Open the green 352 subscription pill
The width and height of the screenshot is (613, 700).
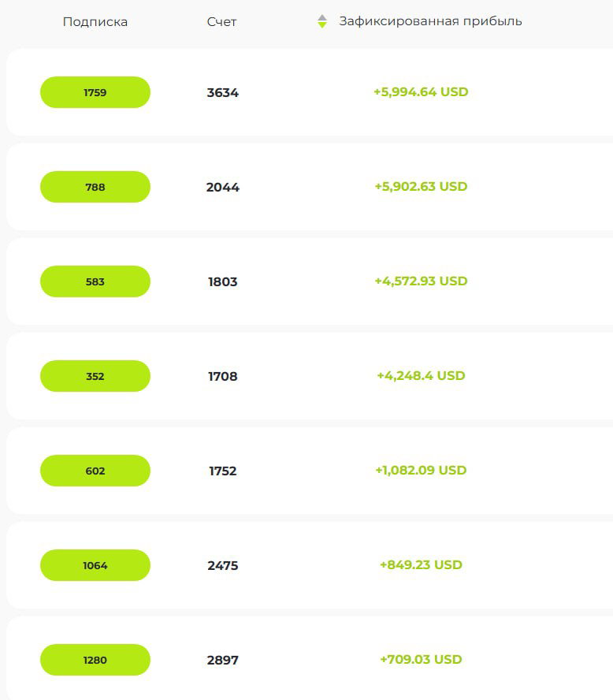tap(95, 376)
